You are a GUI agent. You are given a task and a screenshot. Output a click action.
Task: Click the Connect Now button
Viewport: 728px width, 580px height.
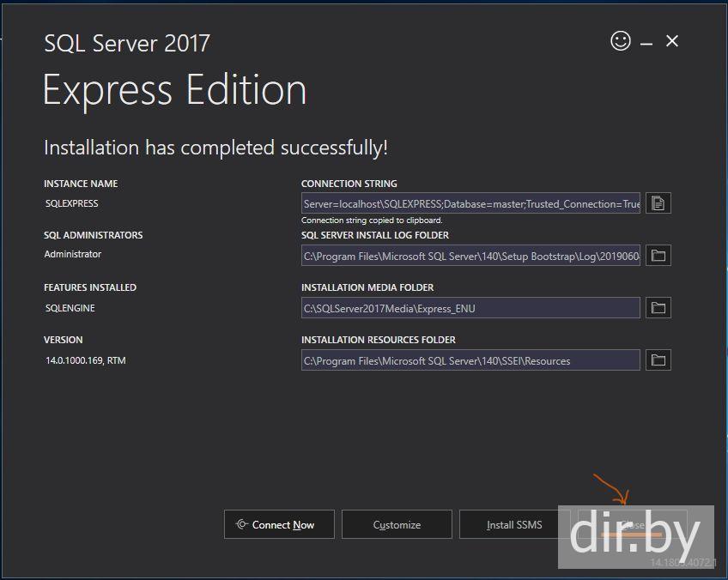coord(279,525)
